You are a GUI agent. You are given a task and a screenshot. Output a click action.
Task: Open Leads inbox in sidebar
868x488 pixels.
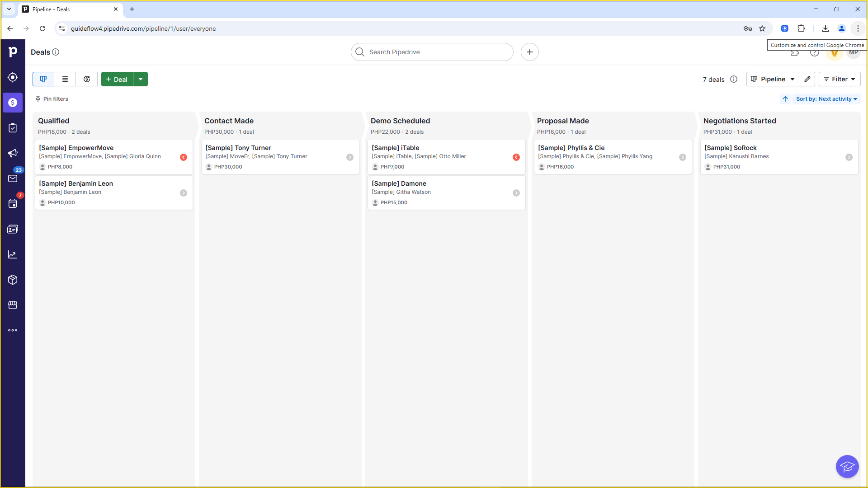13,77
